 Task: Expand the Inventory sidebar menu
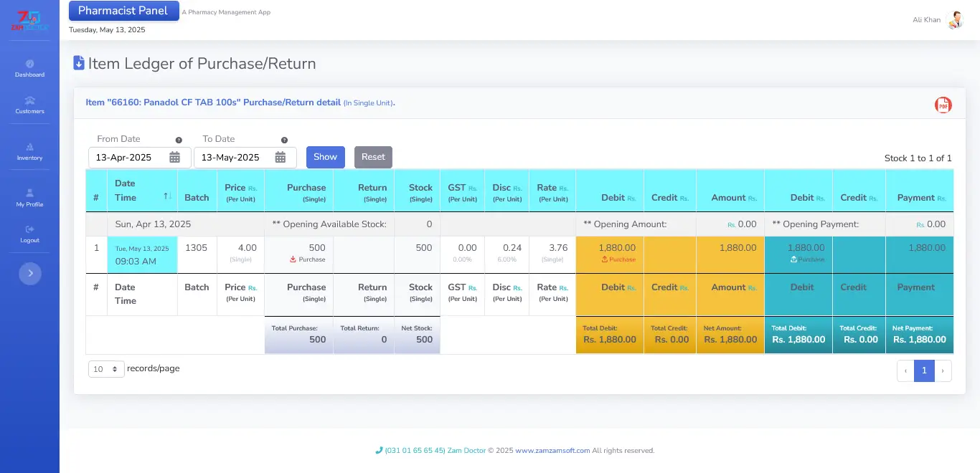click(29, 151)
